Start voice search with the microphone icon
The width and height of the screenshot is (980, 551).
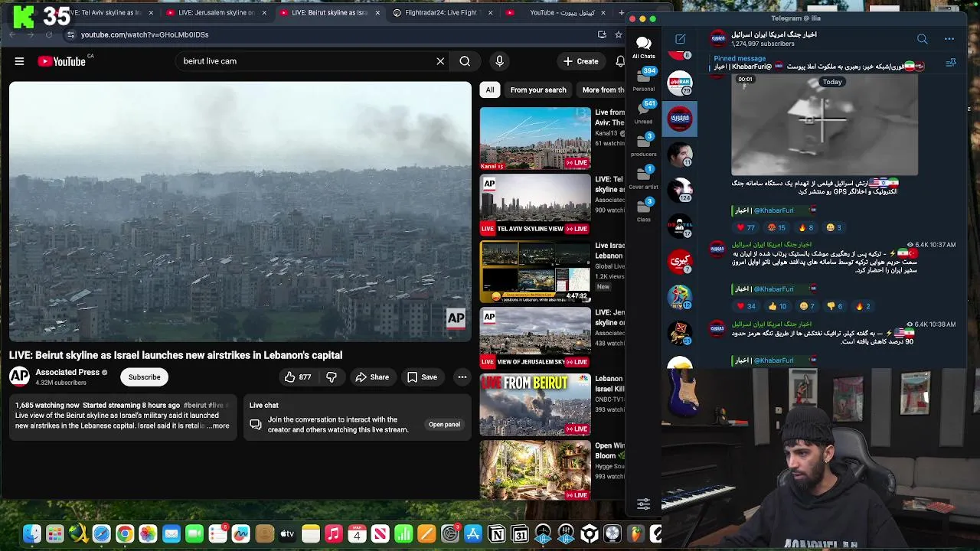[x=499, y=61]
